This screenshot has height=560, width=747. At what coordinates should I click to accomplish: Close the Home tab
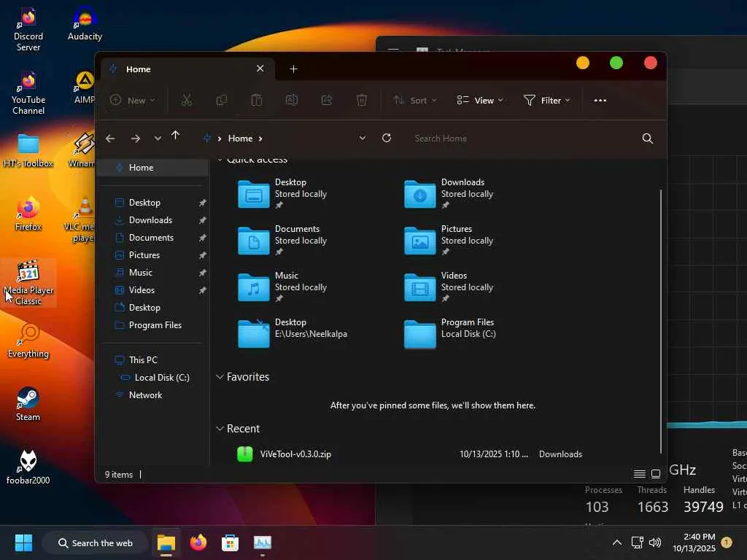pos(260,69)
